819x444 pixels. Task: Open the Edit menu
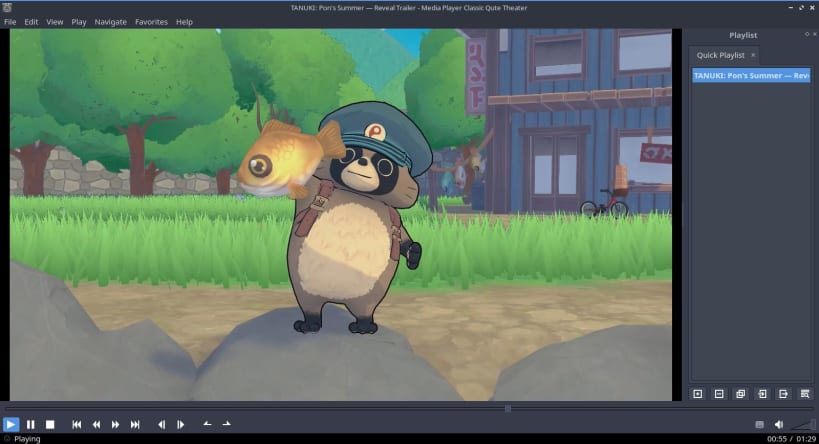click(31, 22)
